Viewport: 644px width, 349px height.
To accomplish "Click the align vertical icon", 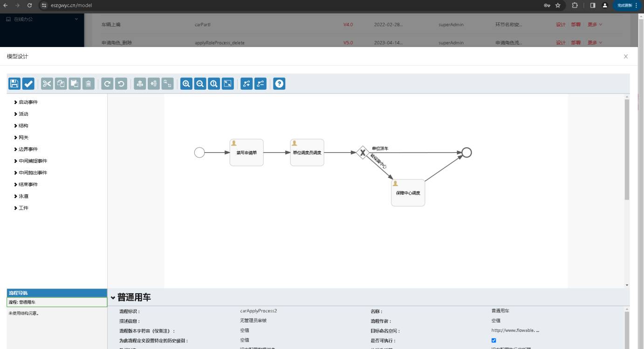I will coord(140,84).
